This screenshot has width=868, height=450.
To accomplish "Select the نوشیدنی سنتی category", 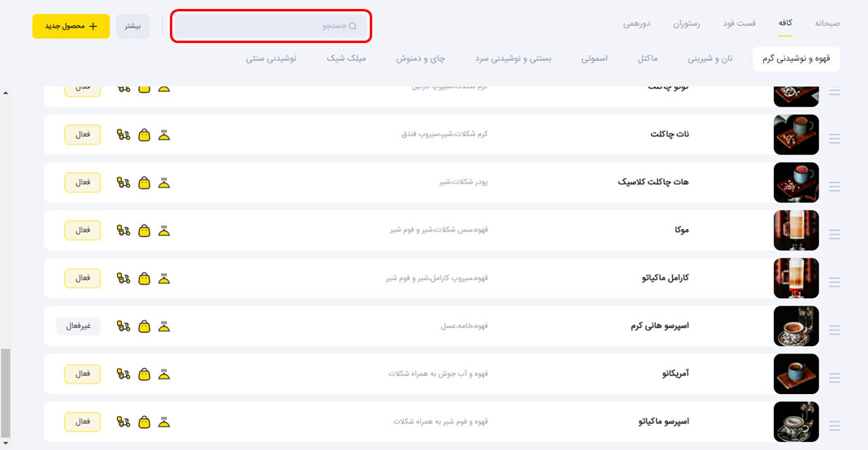I will pos(271,58).
